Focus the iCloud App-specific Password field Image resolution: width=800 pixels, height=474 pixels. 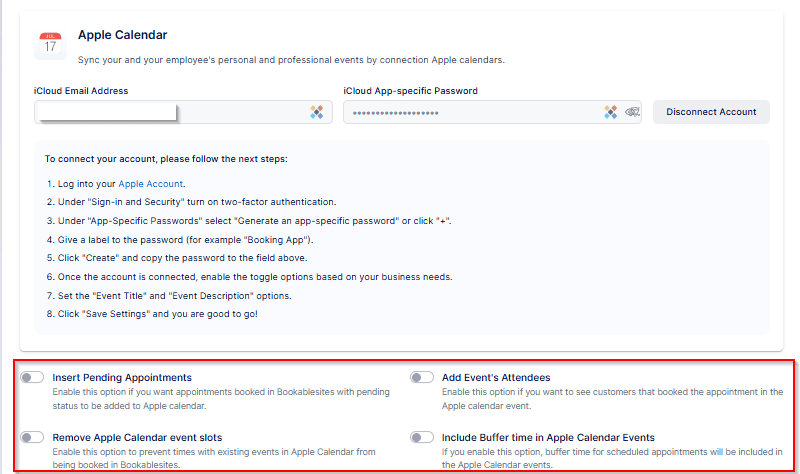[492, 112]
